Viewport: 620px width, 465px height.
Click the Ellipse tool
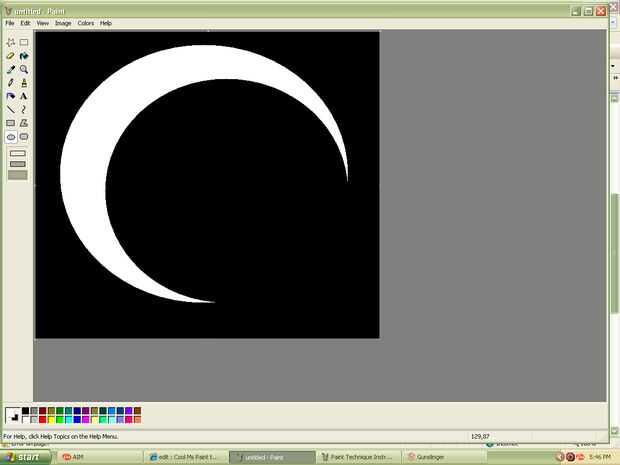(11, 137)
